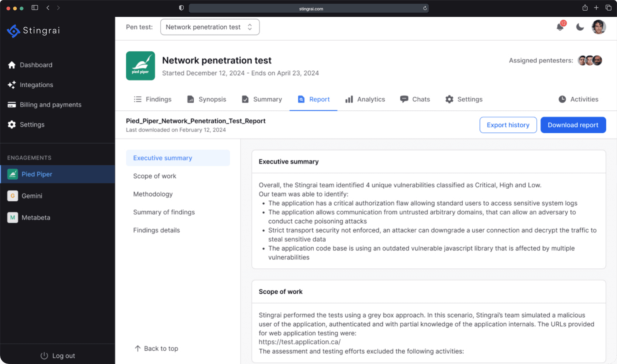The width and height of the screenshot is (617, 364).
Task: Open Billing and payments
Action: tap(50, 105)
